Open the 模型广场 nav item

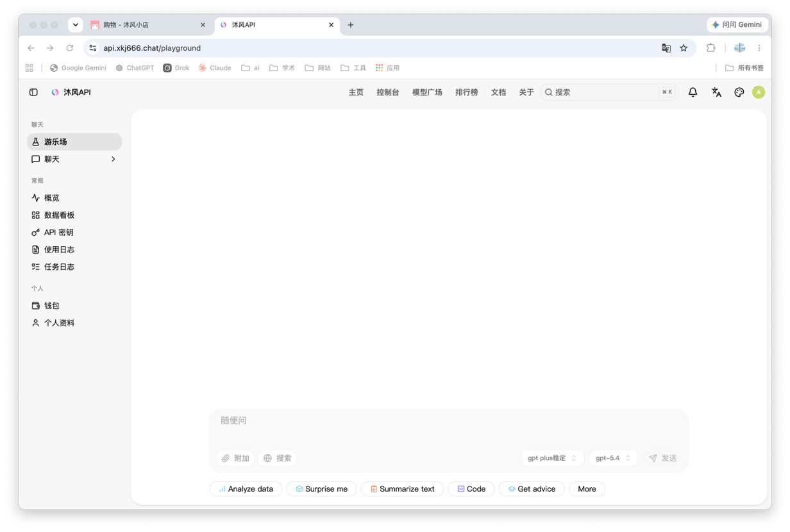click(427, 92)
